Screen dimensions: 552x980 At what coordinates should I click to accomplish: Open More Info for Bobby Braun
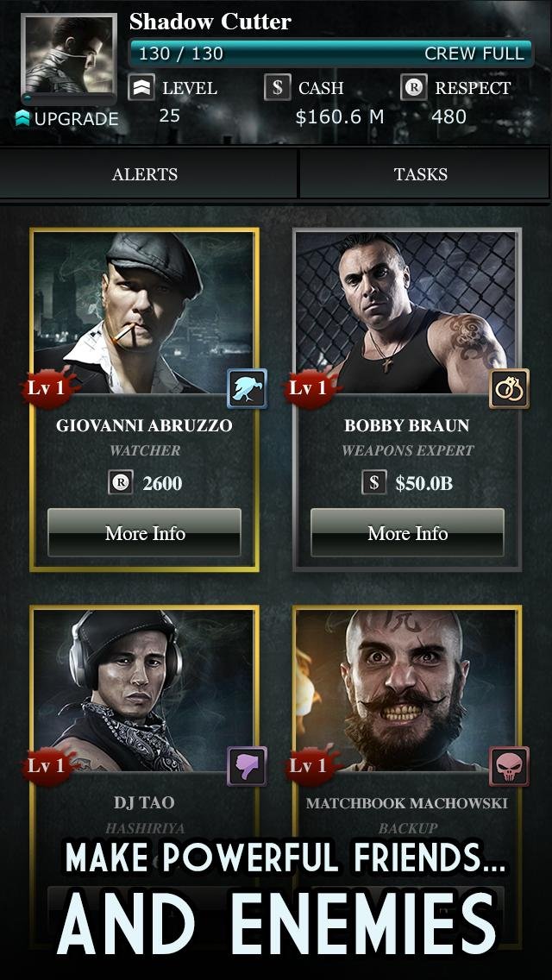tap(407, 532)
